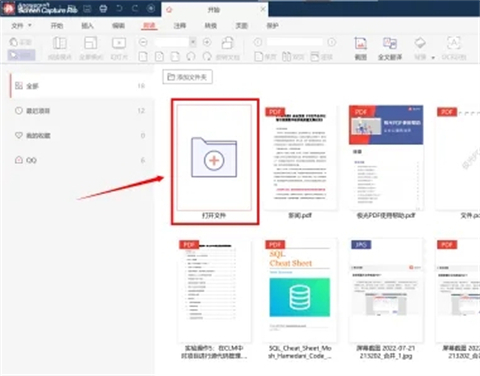Click the clock icon beside 最近项目
This screenshot has height=376, width=480.
[19, 110]
